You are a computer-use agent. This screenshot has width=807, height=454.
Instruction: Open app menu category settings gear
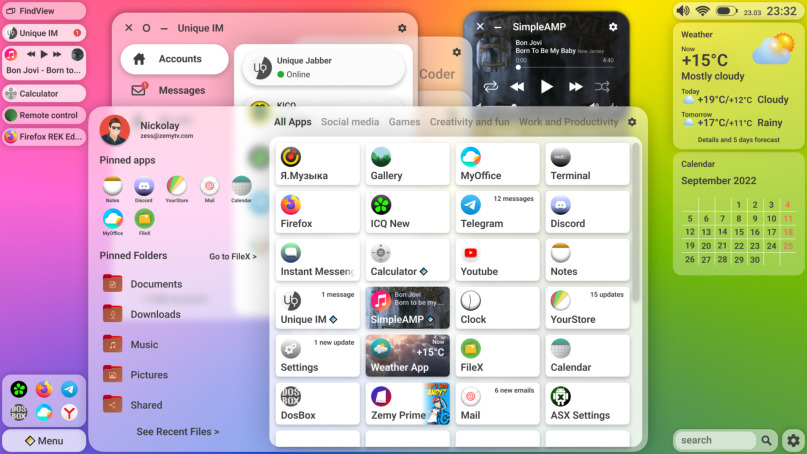632,122
